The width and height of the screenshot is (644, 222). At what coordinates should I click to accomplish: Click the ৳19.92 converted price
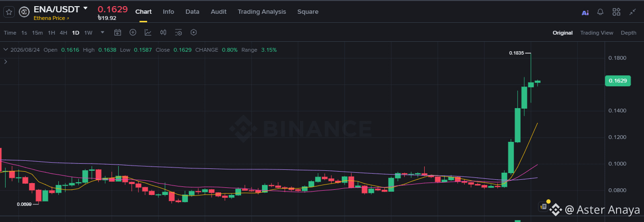107,18
